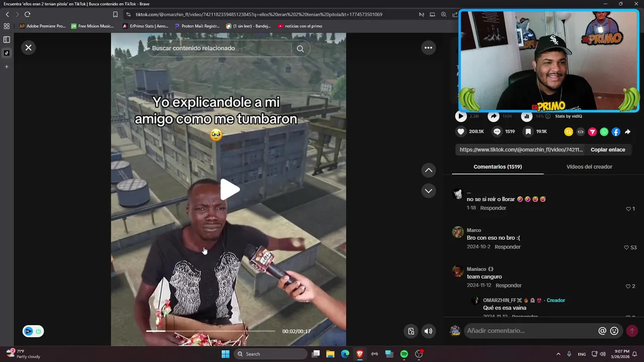Screen dimensions: 644x362
Task: Open TikTok shortcut in Brave sidebar
Action: [7, 53]
